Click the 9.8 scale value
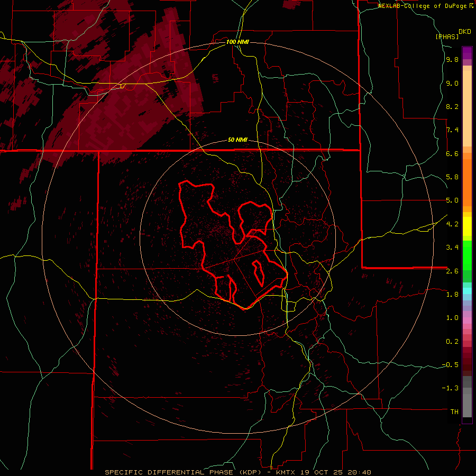The width and height of the screenshot is (476, 476). (452, 60)
